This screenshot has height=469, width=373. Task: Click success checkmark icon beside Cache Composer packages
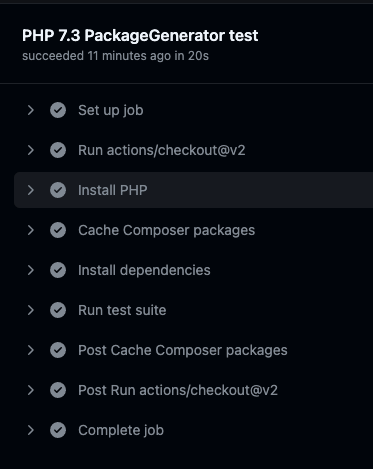point(58,230)
